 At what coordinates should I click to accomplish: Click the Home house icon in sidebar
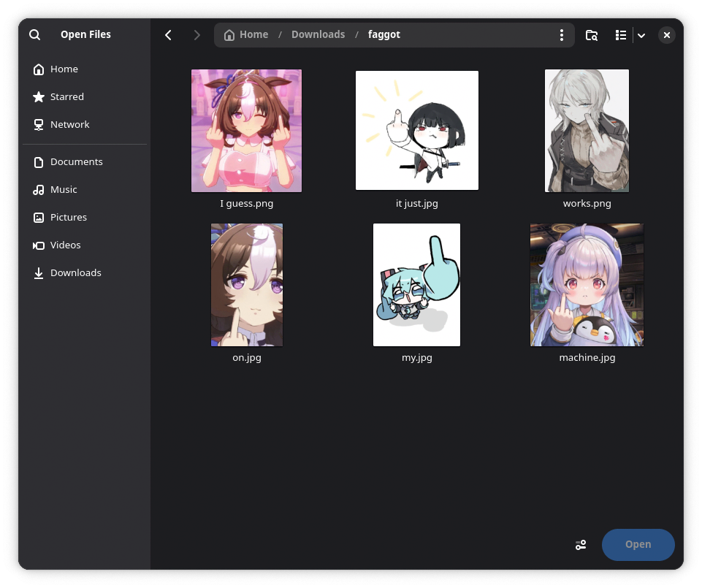click(39, 69)
